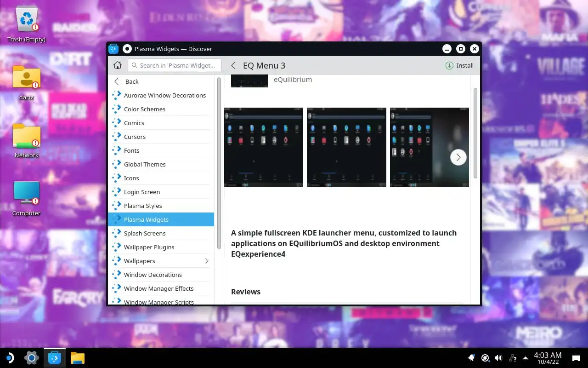Click Back in the sidebar
Image resolution: width=588 pixels, height=368 pixels.
[x=161, y=81]
